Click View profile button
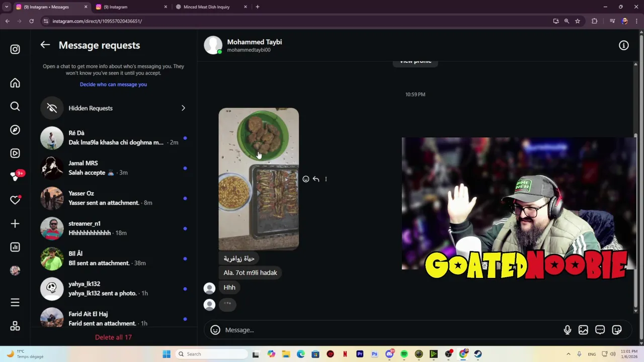This screenshot has height=362, width=644. [416, 61]
